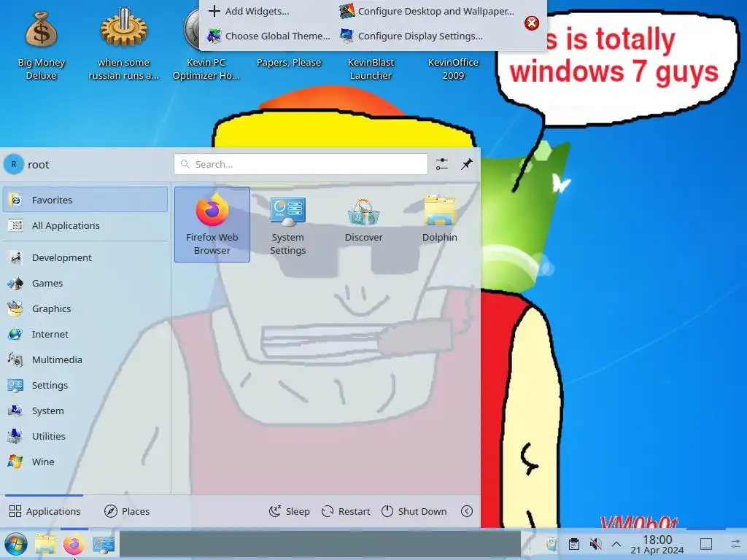
Task: Click the tray icon left of clipboard
Action: (552, 544)
